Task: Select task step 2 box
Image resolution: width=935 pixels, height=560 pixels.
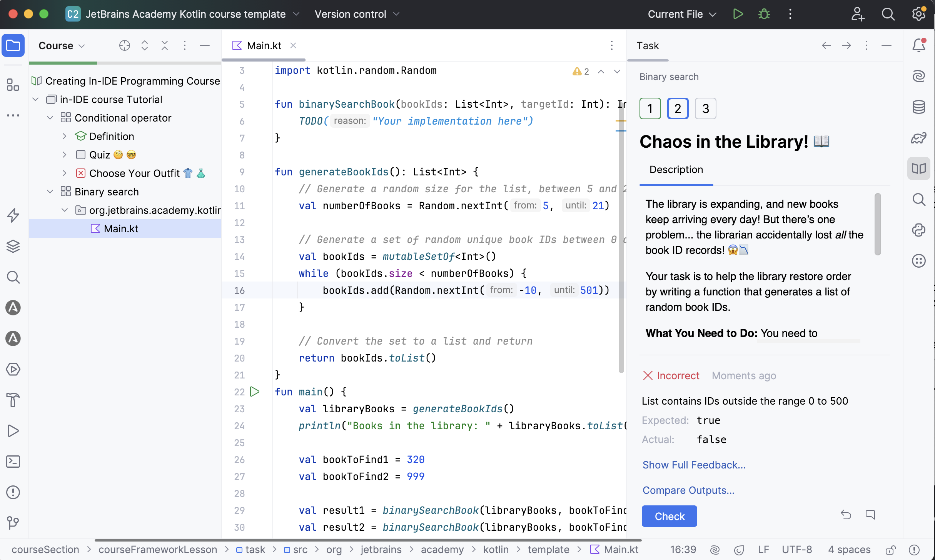Action: click(678, 108)
